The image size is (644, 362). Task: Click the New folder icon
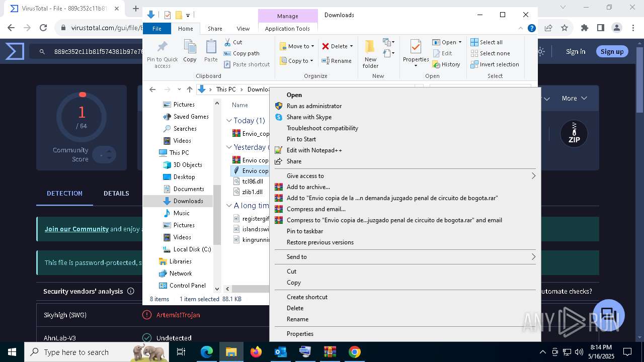click(370, 54)
